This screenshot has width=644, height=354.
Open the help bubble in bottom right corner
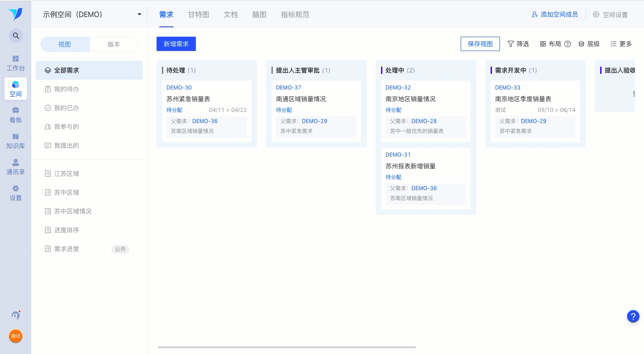coord(633,316)
